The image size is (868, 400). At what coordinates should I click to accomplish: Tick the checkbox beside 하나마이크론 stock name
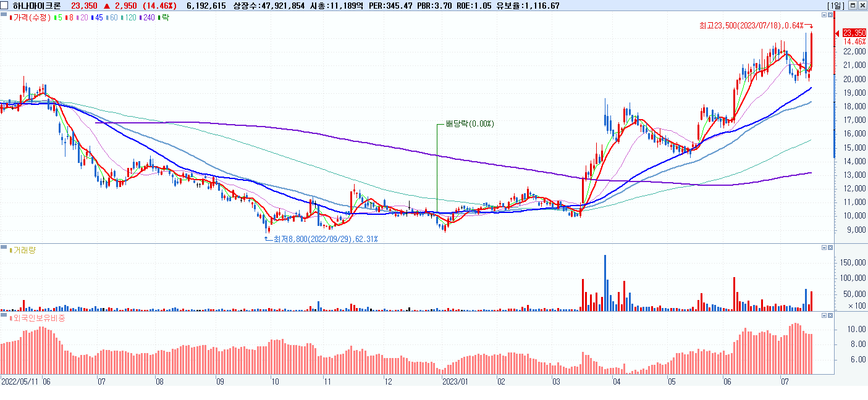(x=4, y=6)
